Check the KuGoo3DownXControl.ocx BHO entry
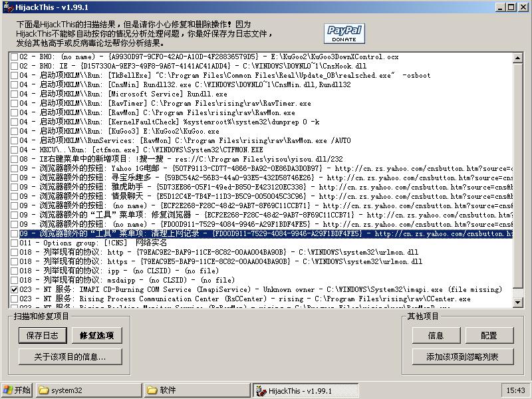532x399 pixels. pyautogui.click(x=14, y=57)
